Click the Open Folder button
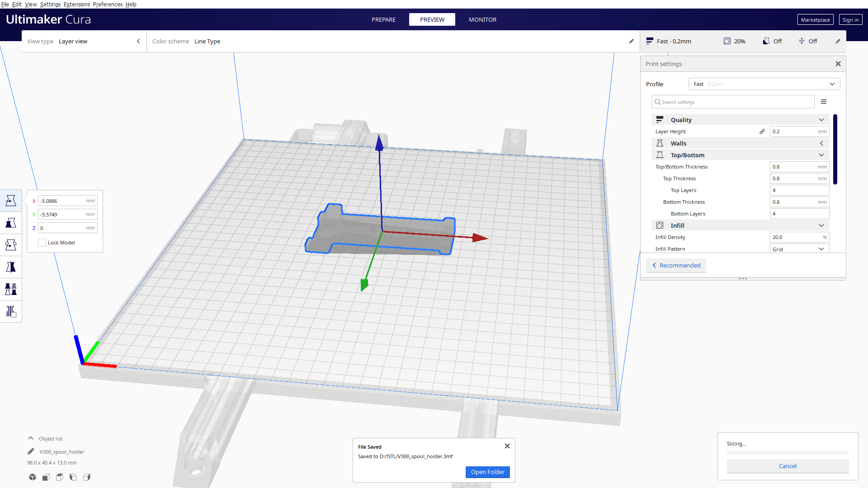The width and height of the screenshot is (868, 488). (x=487, y=472)
